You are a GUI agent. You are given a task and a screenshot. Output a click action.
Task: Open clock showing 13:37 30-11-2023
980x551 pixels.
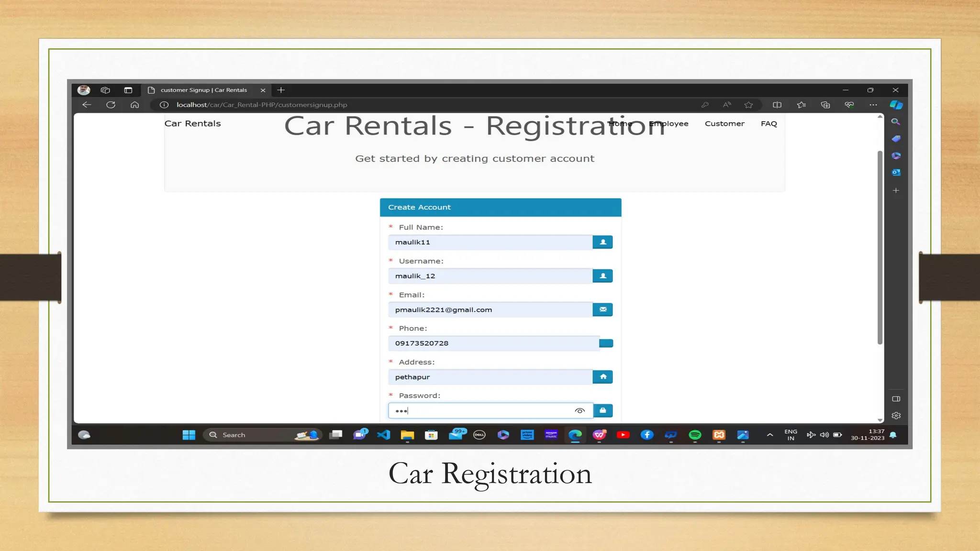coord(868,435)
